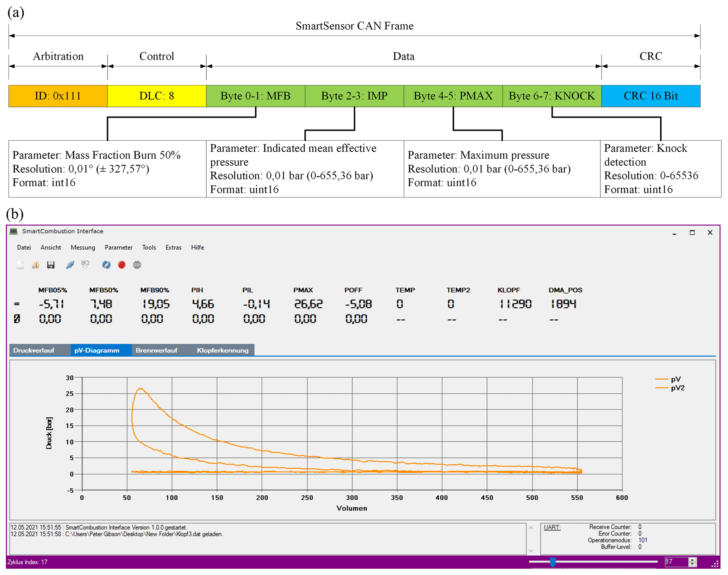Increment the cycle index spinner up arrow
This screenshot has height=575, width=728.
pyautogui.click(x=692, y=560)
